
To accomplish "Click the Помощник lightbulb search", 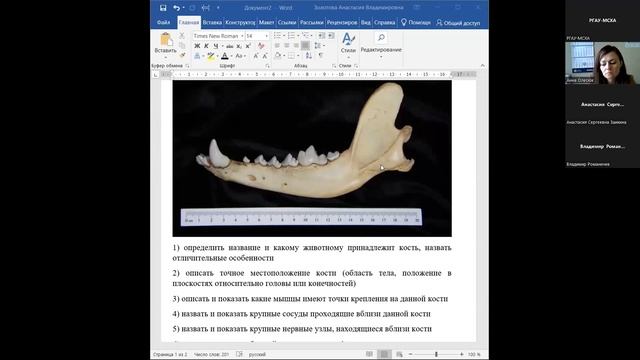I will click(x=416, y=22).
